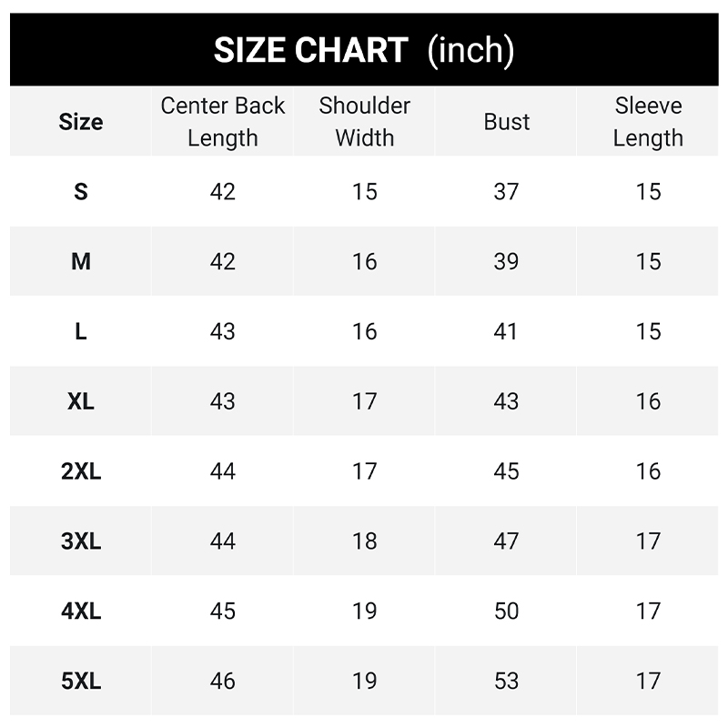This screenshot has width=728, height=728.
Task: Click center back length 46 for 5XL
Action: [x=222, y=681]
